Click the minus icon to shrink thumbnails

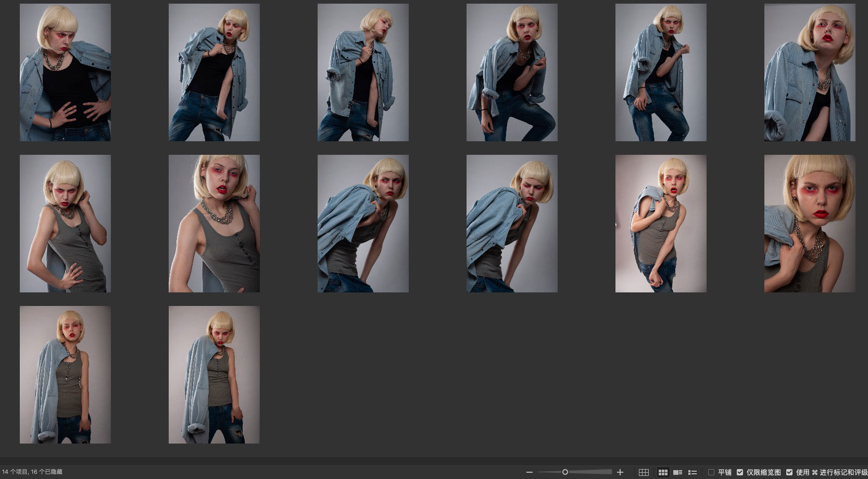click(530, 472)
